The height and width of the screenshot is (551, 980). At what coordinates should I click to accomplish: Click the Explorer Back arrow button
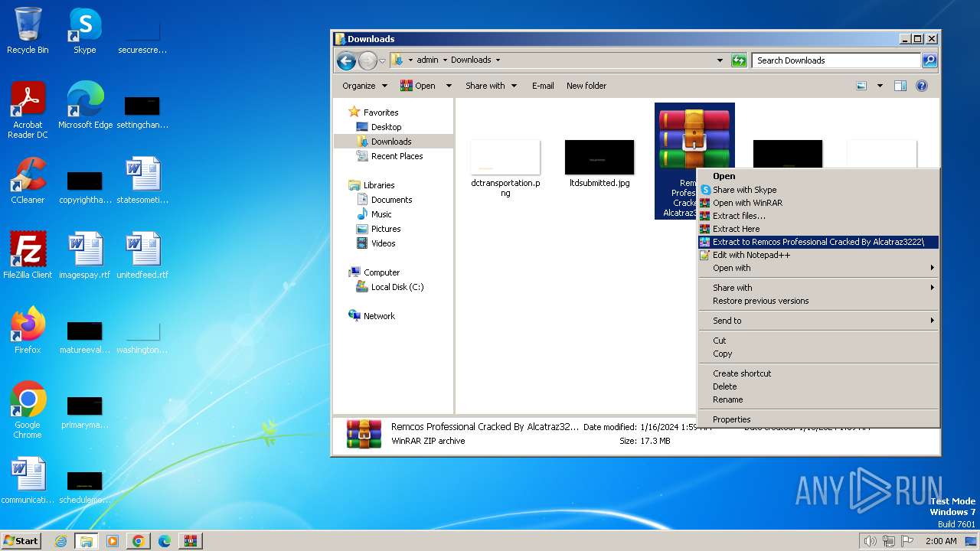(346, 60)
